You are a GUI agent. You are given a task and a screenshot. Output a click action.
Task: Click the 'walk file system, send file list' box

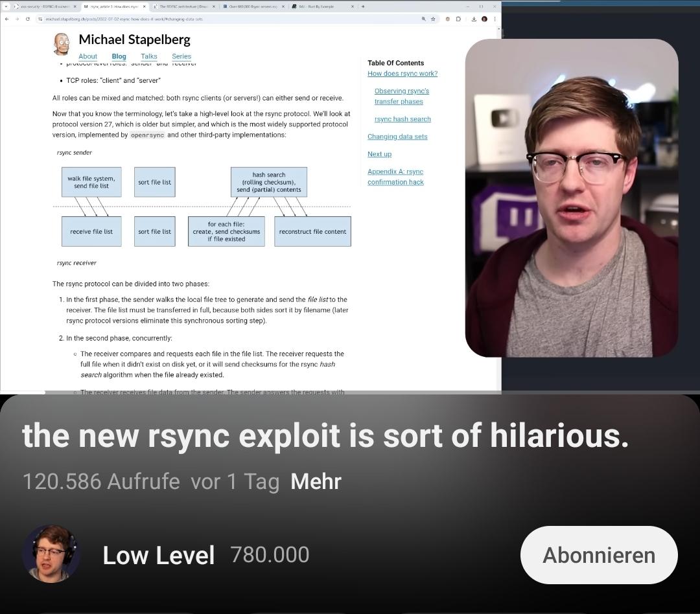(x=91, y=182)
